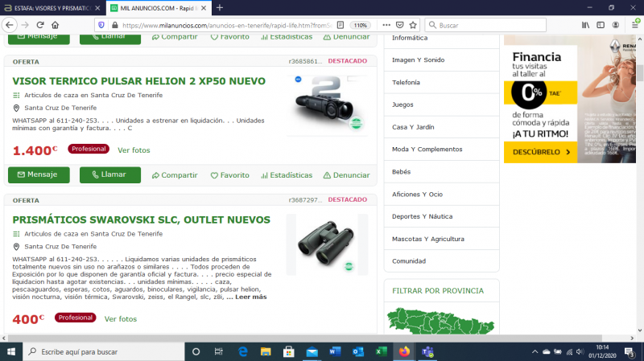This screenshot has width=644, height=361.
Task: Add the Pulsar Helion listing to Favorito
Action: coord(229,175)
